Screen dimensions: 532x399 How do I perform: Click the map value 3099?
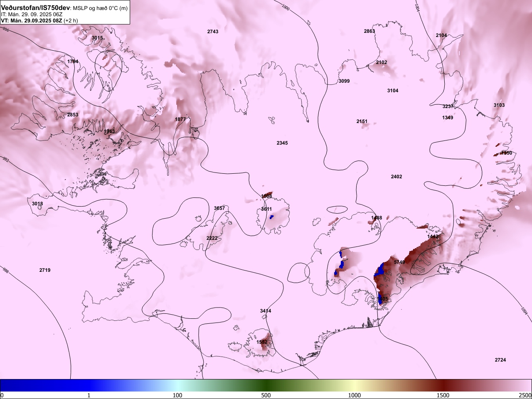click(344, 81)
